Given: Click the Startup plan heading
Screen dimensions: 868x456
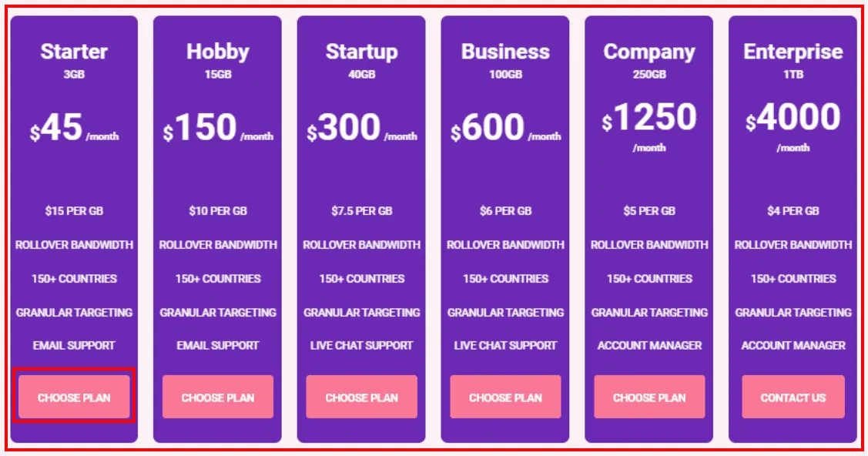Looking at the screenshot, I should tap(361, 52).
